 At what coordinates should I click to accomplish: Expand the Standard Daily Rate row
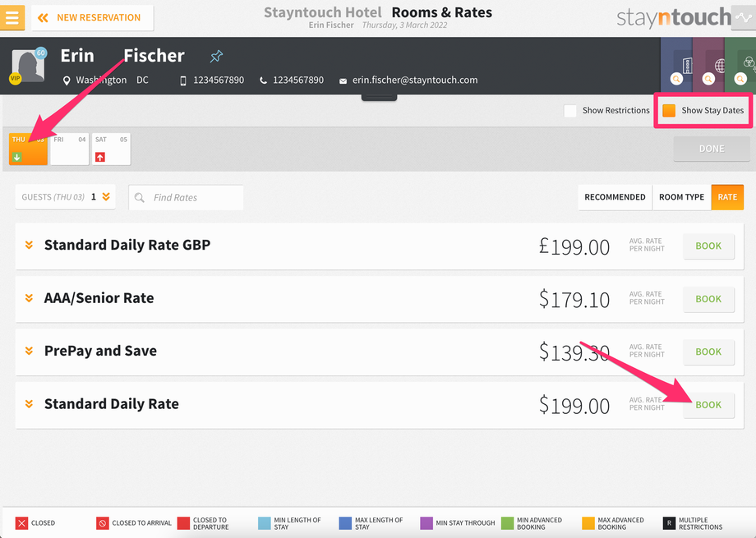point(30,403)
